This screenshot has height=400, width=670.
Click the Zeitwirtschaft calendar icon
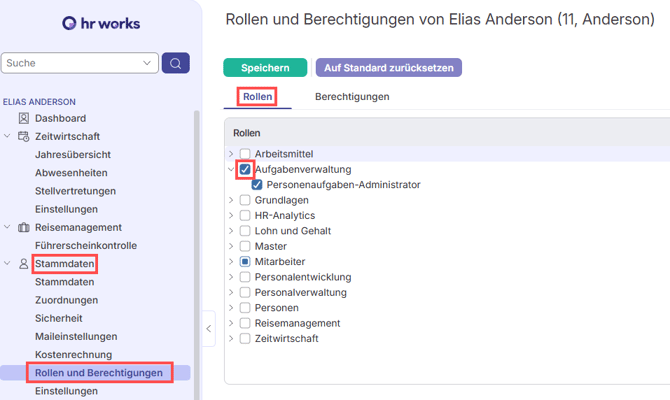pyautogui.click(x=24, y=136)
